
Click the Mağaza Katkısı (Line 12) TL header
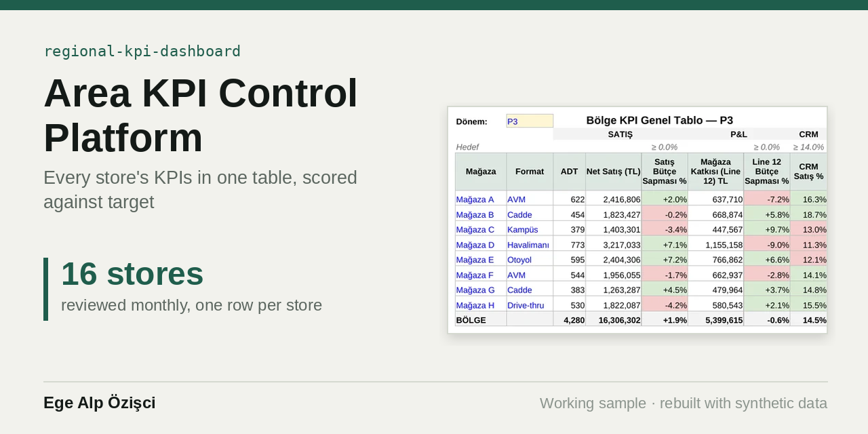pos(715,172)
